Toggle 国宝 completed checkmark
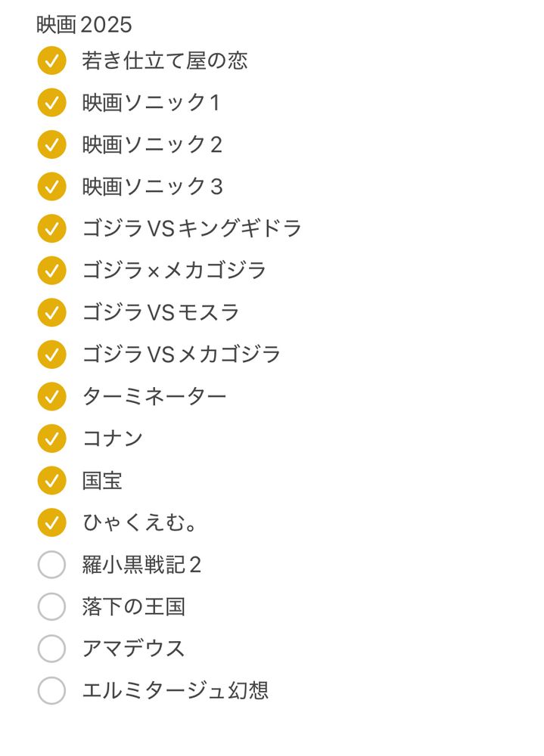The height and width of the screenshot is (756, 544). click(51, 480)
